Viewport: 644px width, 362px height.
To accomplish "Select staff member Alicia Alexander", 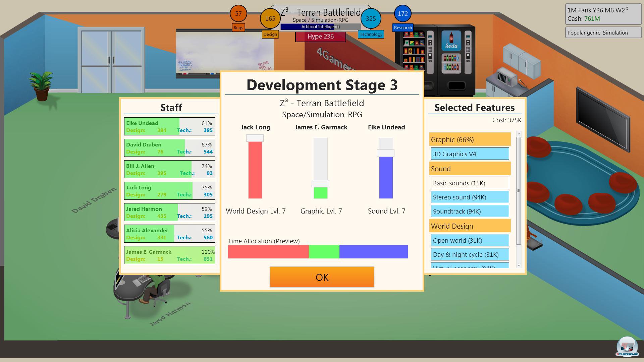I will tap(169, 234).
